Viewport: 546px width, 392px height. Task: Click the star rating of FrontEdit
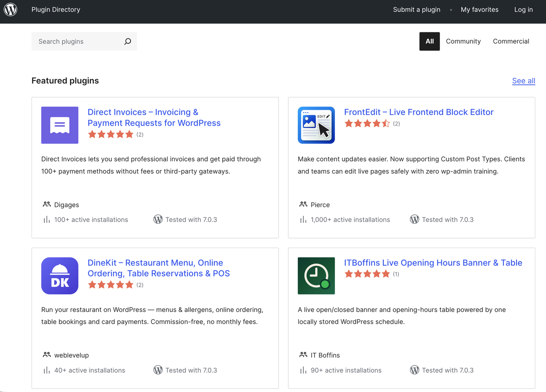[x=367, y=124]
